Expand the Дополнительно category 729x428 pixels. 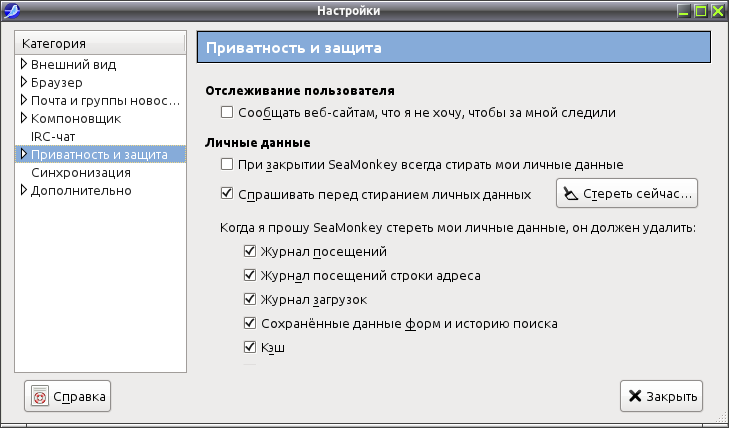click(24, 190)
